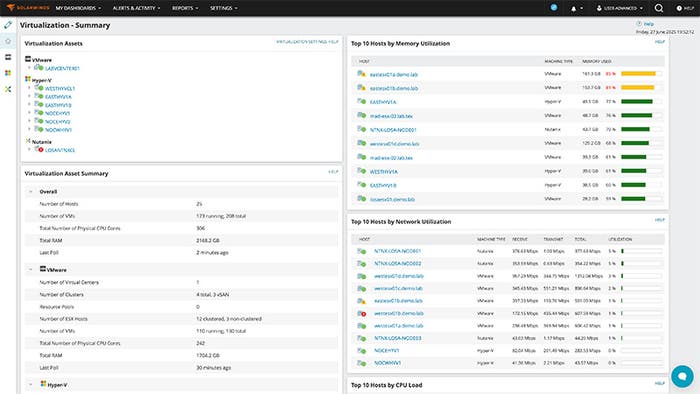
Task: Select the Hyper-V windows icon in the sidebar
Action: tap(8, 73)
